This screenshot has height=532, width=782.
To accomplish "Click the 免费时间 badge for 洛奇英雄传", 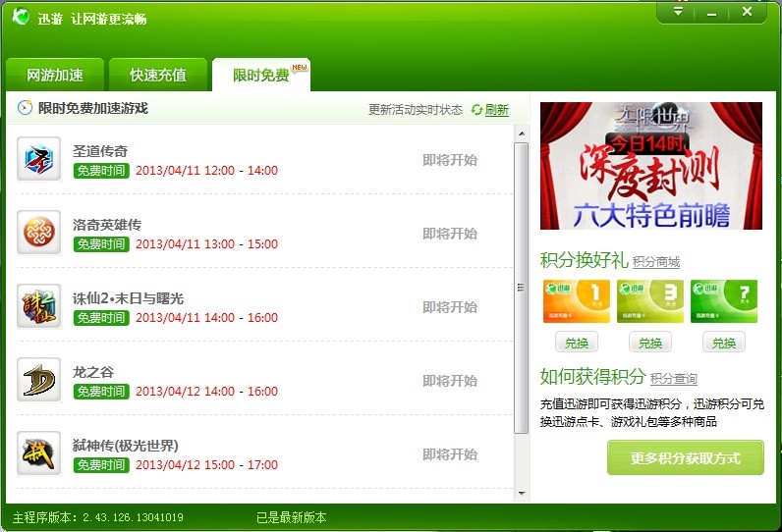I will tap(101, 244).
